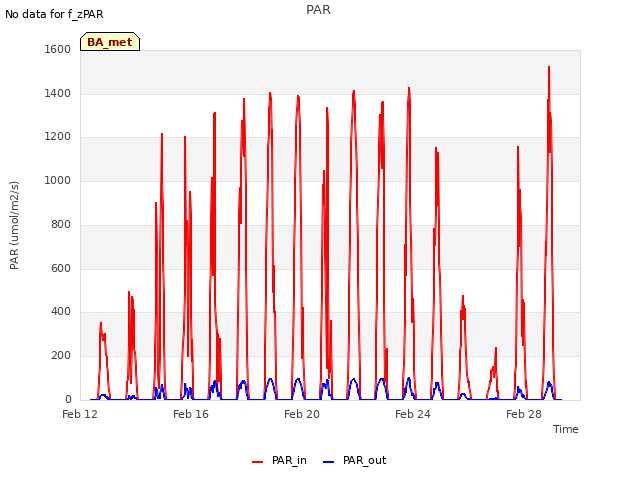The height and width of the screenshot is (480, 640).
Task: Click the PAR (umol/m2/s) axis title
Action: pyautogui.click(x=14, y=225)
